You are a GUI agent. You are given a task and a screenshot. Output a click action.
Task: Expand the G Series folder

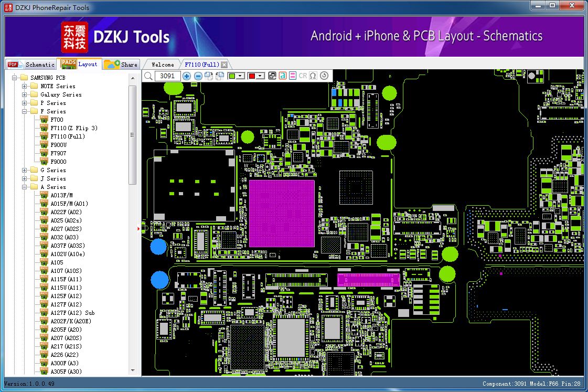tap(24, 170)
